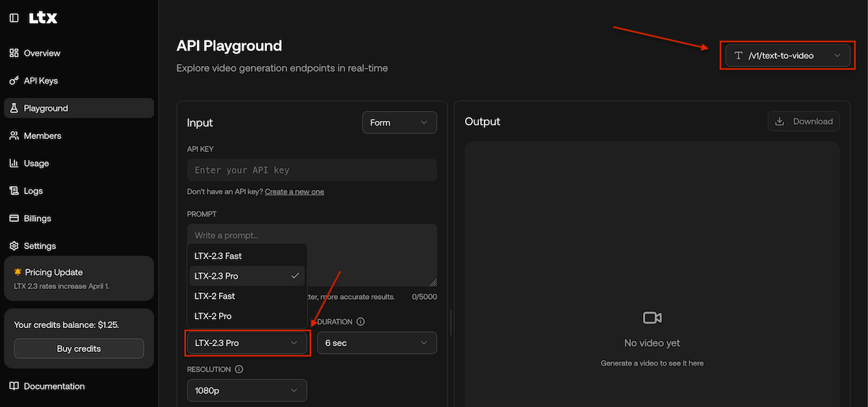Toggle the sidebar collapse icon
This screenshot has width=868, height=407.
pos(14,18)
